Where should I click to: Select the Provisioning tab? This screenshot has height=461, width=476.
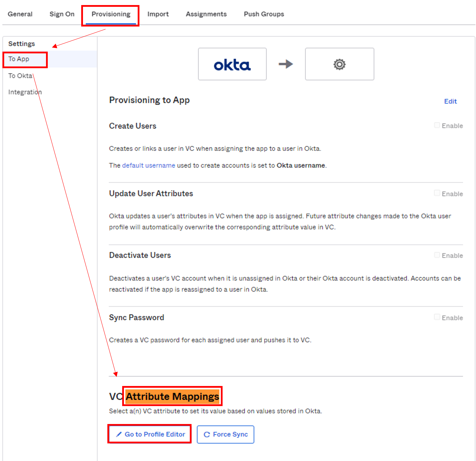111,14
